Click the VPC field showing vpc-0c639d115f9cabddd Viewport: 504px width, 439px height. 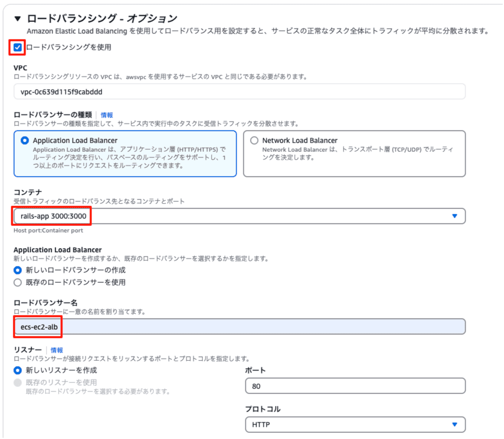(239, 91)
